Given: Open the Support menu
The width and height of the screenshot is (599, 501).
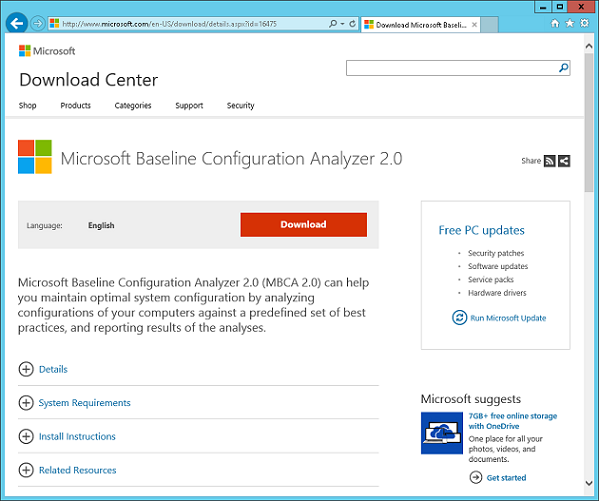Looking at the screenshot, I should (189, 105).
